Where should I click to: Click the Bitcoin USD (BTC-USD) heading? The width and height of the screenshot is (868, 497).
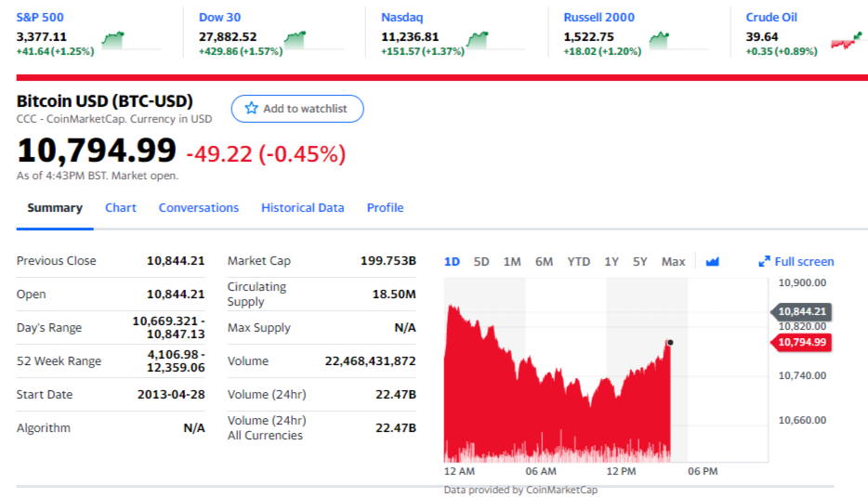coord(105,101)
